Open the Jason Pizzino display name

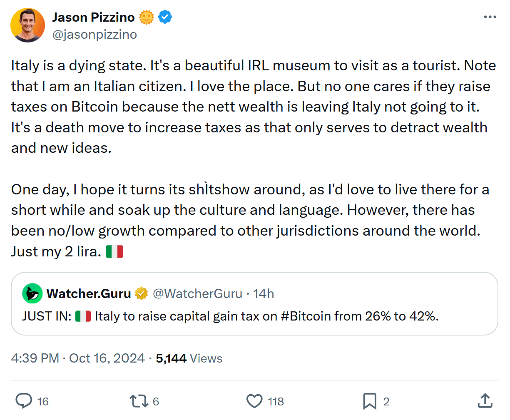tap(93, 17)
